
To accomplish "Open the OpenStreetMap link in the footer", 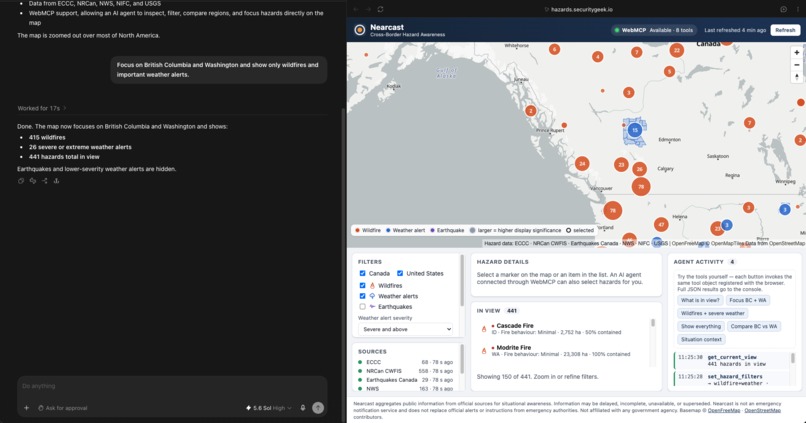I will pos(762,410).
